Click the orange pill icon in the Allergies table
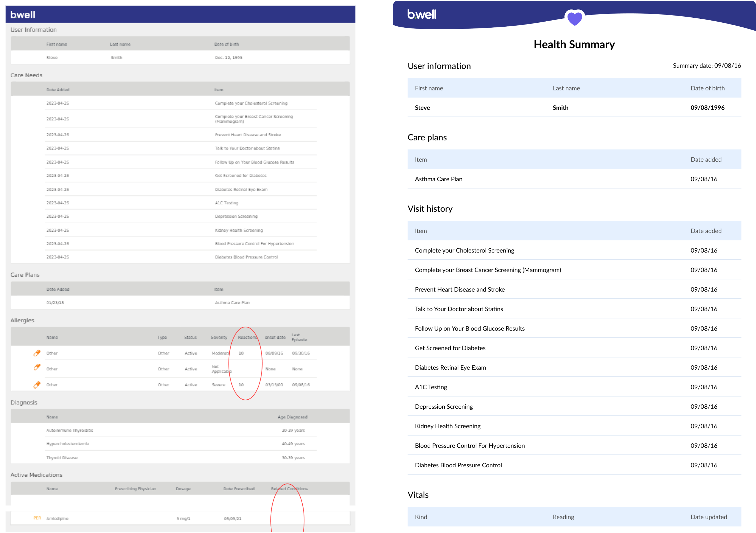Screen dimensions: 756x533 click(x=37, y=353)
